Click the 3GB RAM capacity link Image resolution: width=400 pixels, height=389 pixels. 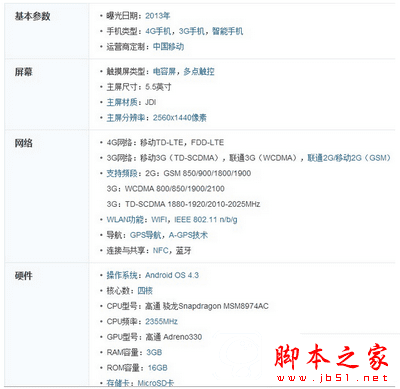click(x=154, y=352)
